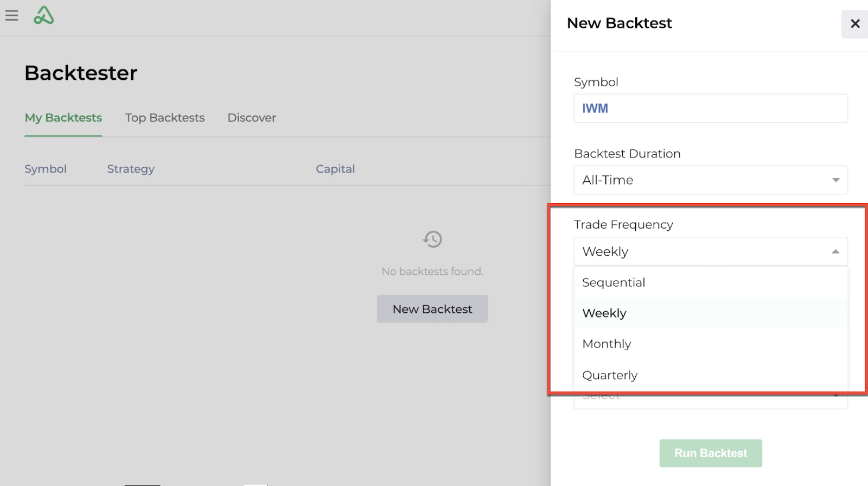Open the hamburger navigation menu
This screenshot has width=868, height=486.
pyautogui.click(x=11, y=15)
